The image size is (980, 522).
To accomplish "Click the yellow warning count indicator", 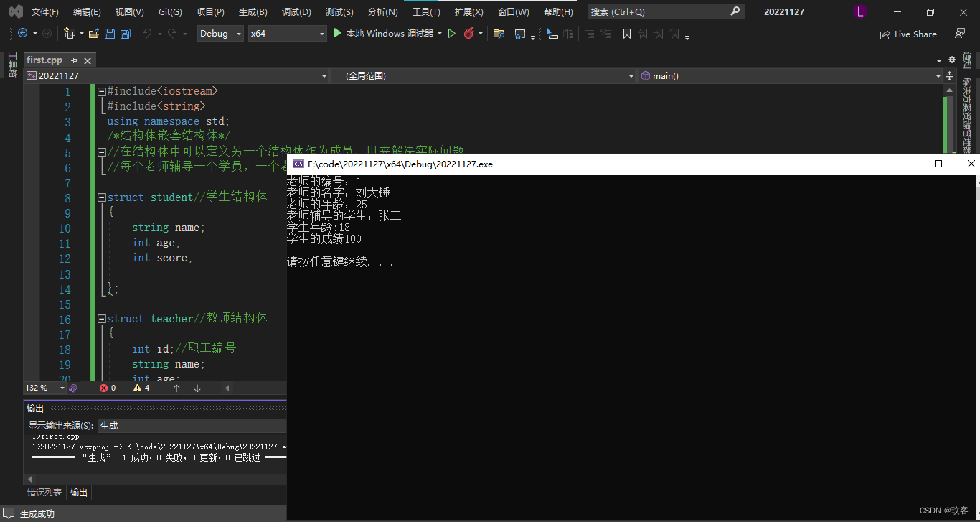I will pos(141,388).
